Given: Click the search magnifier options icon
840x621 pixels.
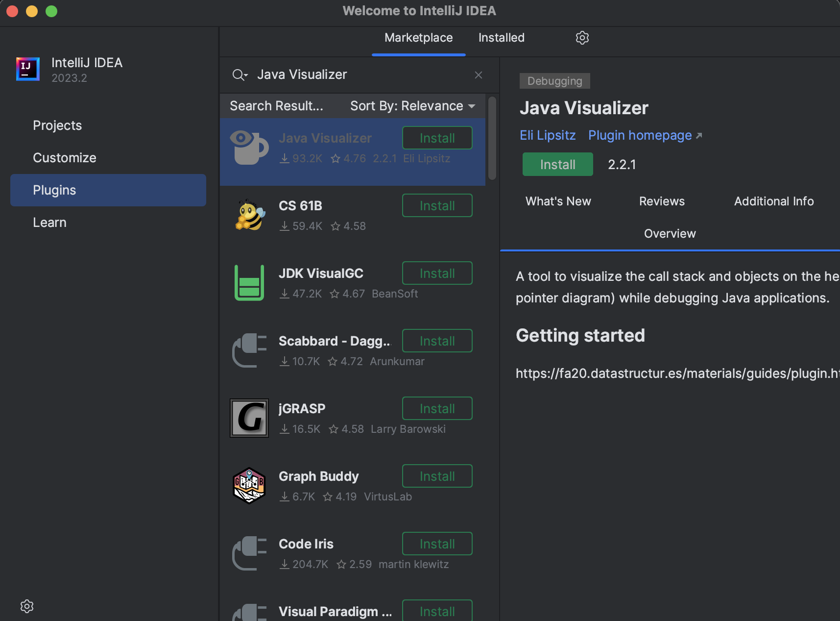Looking at the screenshot, I should (240, 75).
